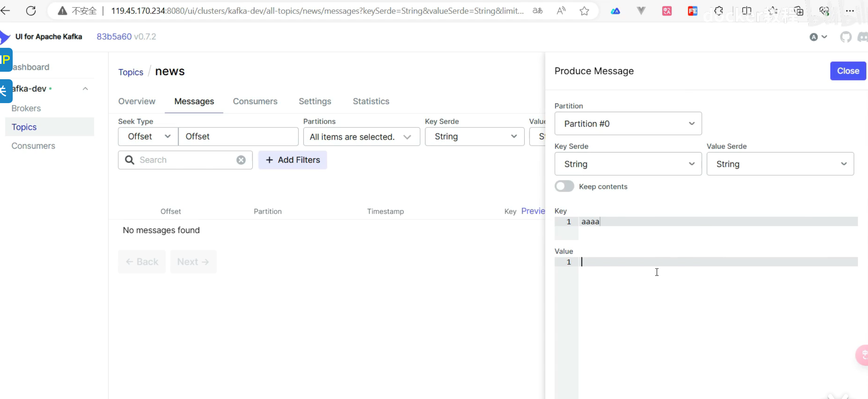Expand the Seek Type Offset dropdown

(x=148, y=137)
